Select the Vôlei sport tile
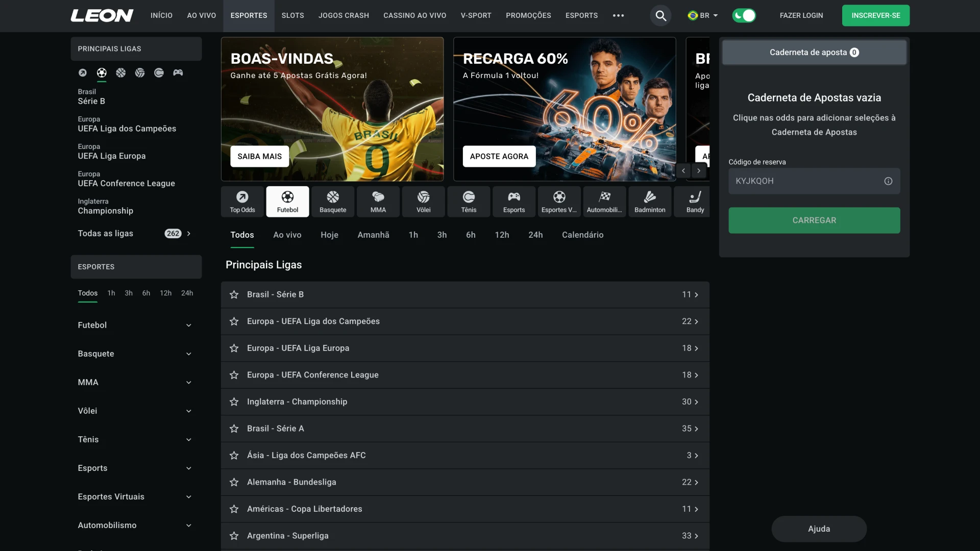Screen dimensions: 980x551 pyautogui.click(x=424, y=202)
